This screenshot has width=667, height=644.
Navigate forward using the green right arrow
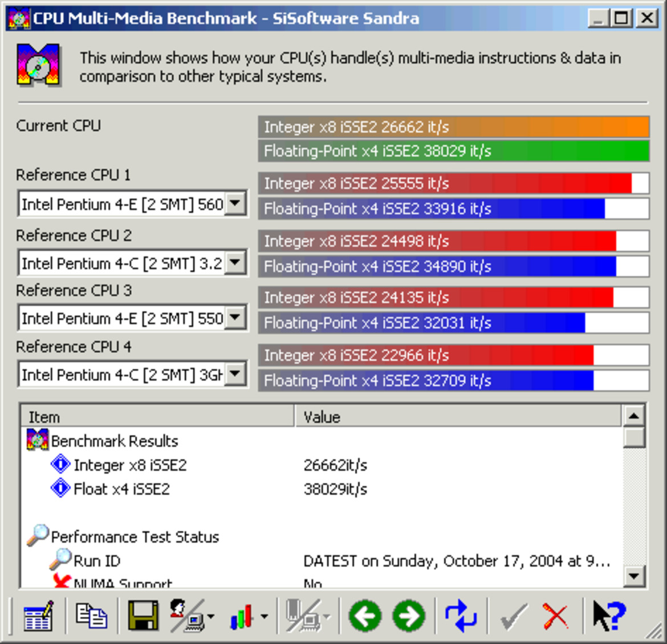pos(408,616)
